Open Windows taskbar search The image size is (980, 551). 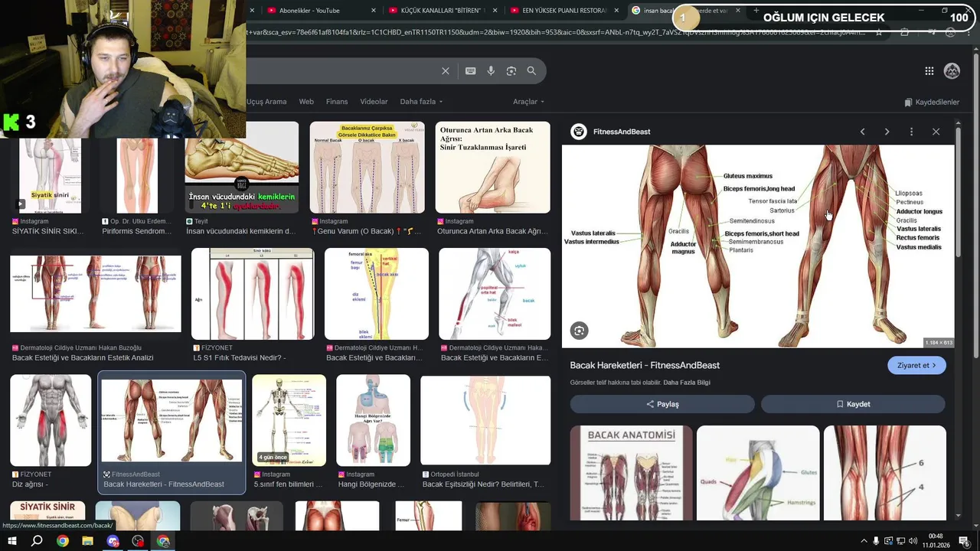coord(37,541)
